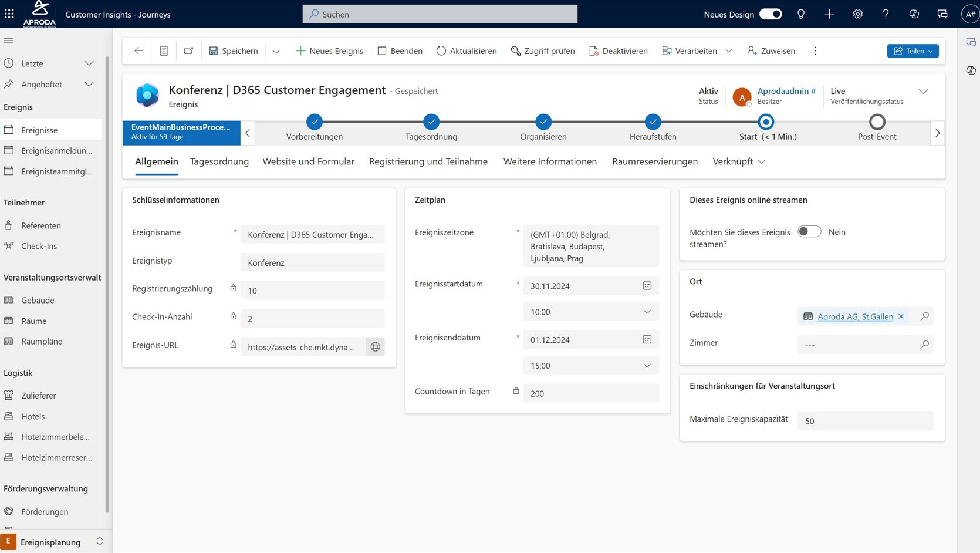This screenshot has width=980, height=553.
Task: Remove Aproda AG, St.Gallen with X icon
Action: (x=901, y=316)
